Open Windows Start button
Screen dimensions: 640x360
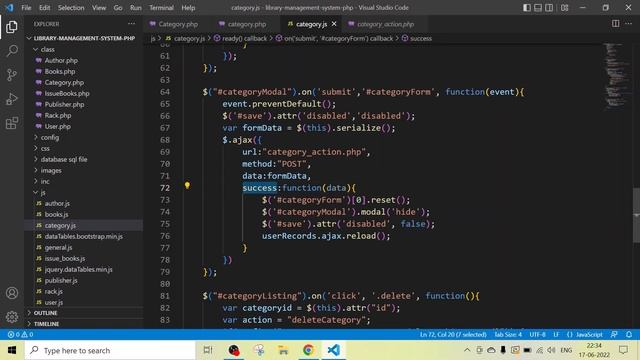12,350
